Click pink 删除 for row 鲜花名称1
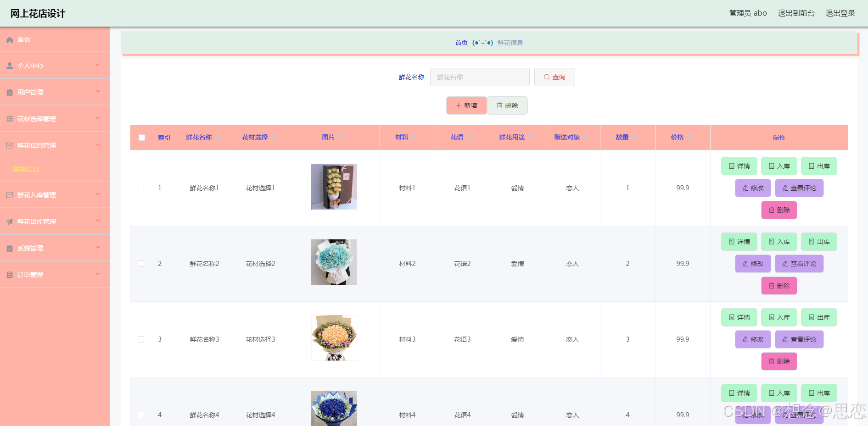The height and width of the screenshot is (426, 868). click(779, 210)
